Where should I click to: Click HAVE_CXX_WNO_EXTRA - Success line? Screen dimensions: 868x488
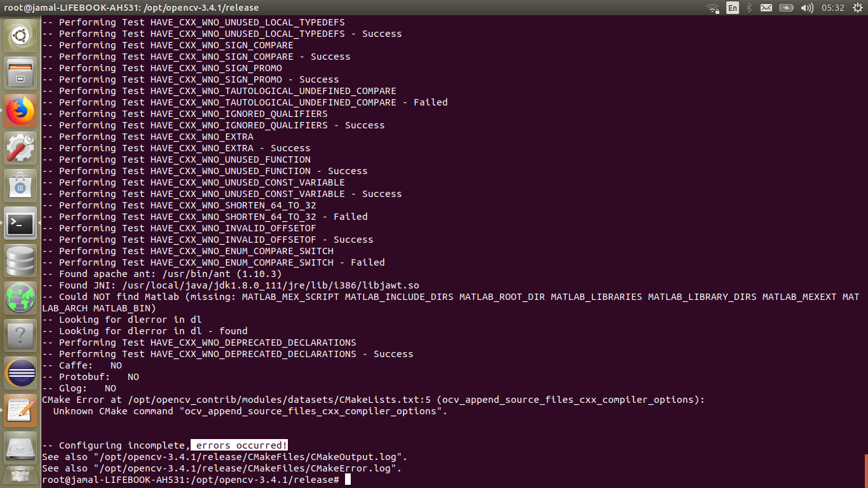click(176, 148)
